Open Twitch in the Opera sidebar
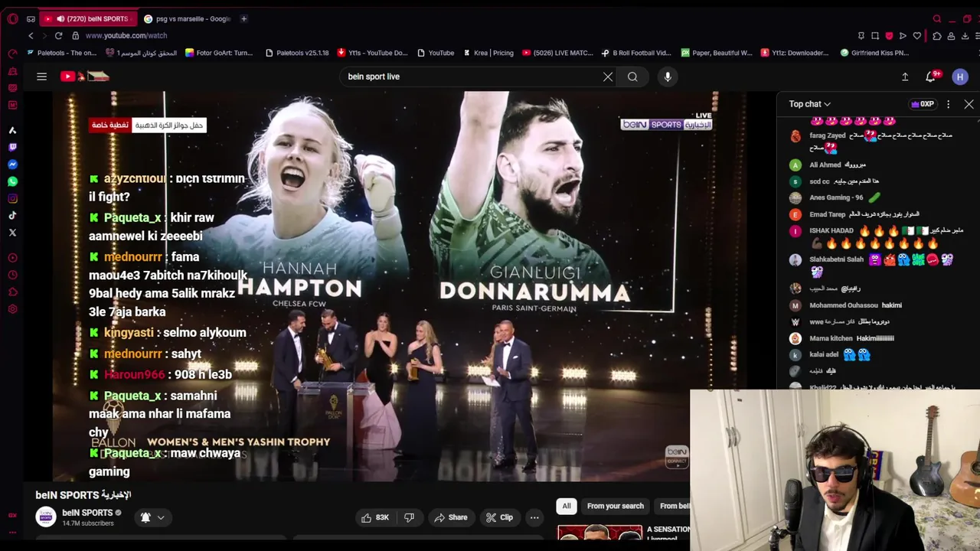980x551 pixels. 12,148
